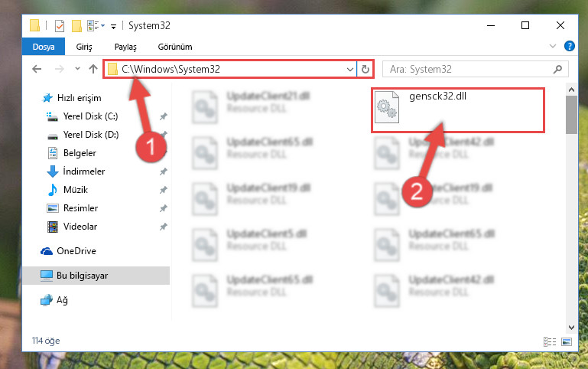Open the Dosya menu tab

[44, 47]
